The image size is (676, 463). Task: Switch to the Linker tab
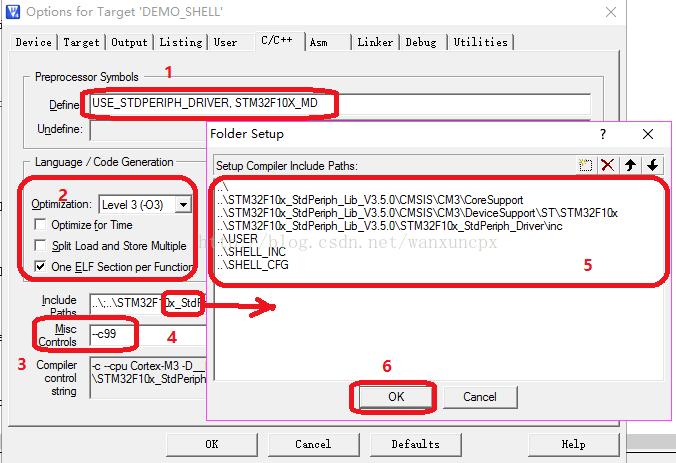(x=375, y=42)
